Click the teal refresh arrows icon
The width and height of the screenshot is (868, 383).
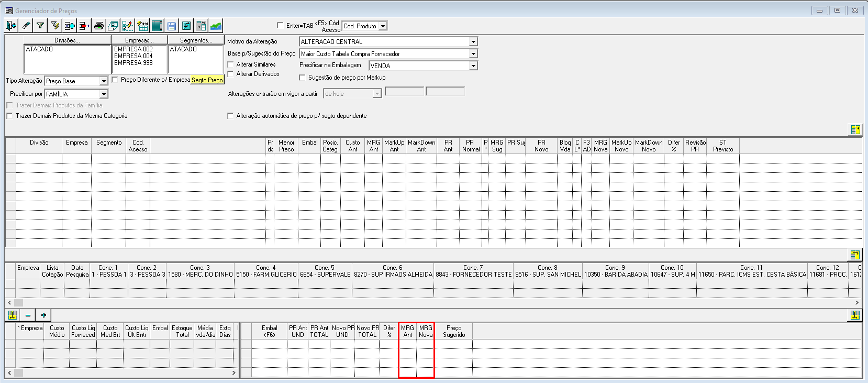[186, 26]
